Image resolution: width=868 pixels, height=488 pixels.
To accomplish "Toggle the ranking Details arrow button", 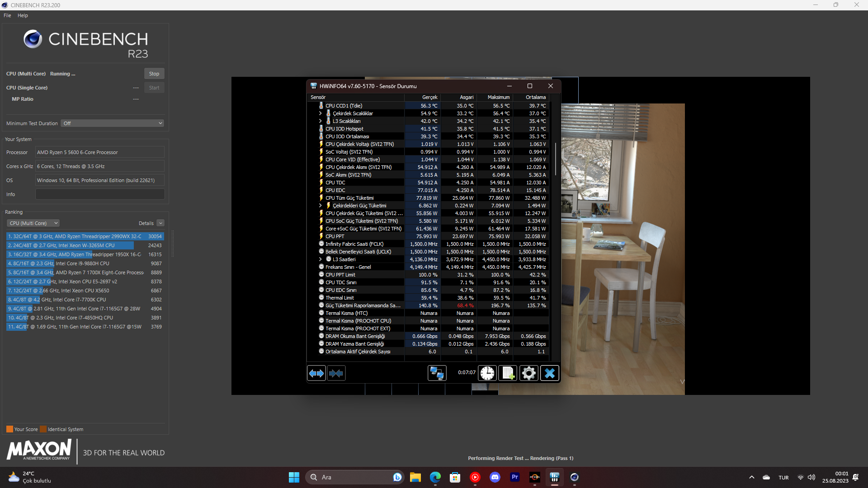I will tap(160, 223).
